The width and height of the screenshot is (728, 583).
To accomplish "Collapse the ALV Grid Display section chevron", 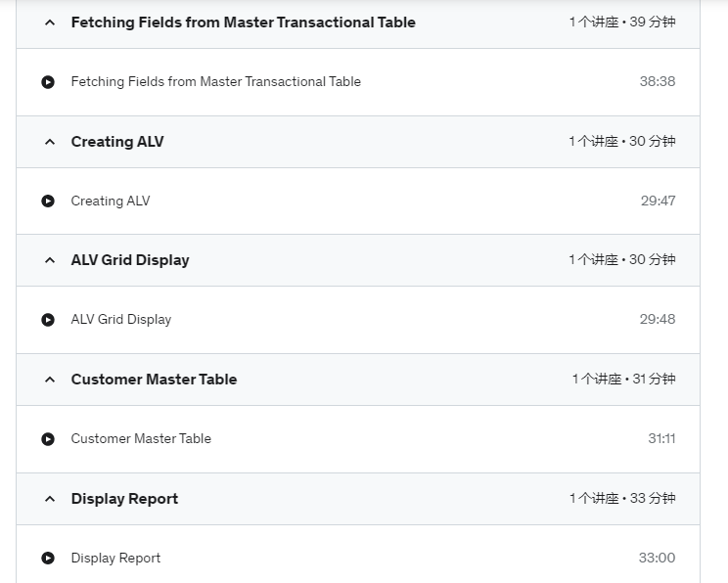I will pyautogui.click(x=50, y=260).
